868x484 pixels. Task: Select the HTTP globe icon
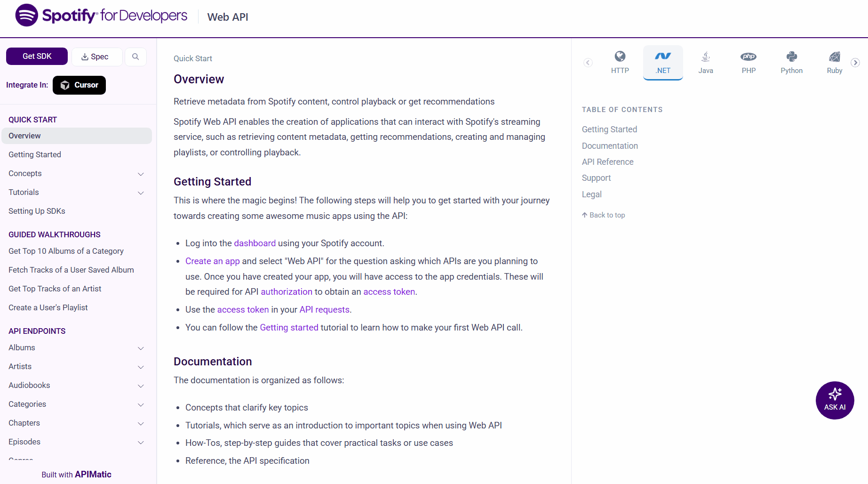tap(620, 62)
